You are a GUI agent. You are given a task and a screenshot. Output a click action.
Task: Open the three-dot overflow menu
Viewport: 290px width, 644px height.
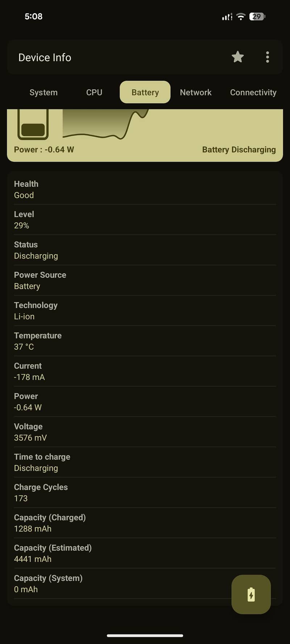[268, 57]
